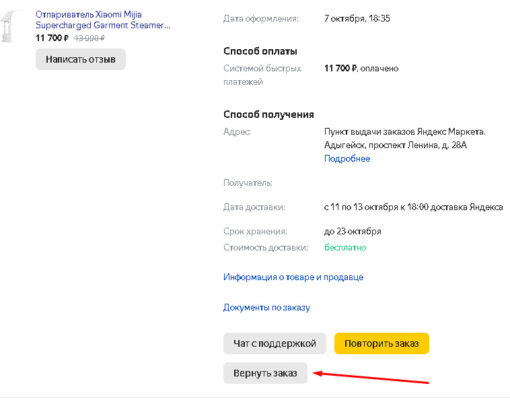The width and height of the screenshot is (510, 400).
Task: Click the storage term до 23 октября
Action: pyautogui.click(x=353, y=231)
